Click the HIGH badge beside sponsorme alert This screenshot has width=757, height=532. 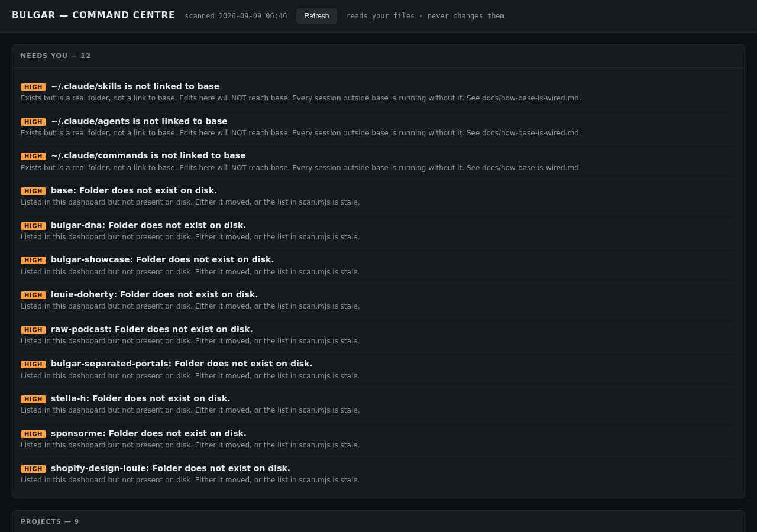[33, 434]
